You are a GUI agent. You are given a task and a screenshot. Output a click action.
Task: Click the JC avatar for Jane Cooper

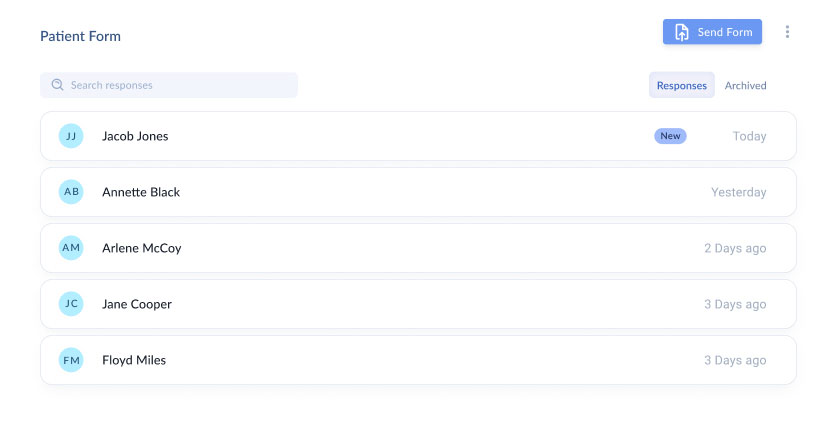71,304
